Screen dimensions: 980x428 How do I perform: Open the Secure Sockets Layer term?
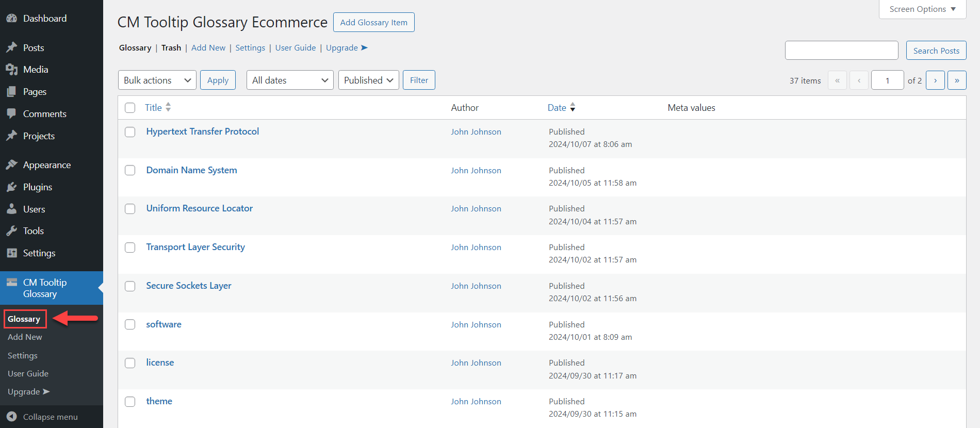point(189,286)
